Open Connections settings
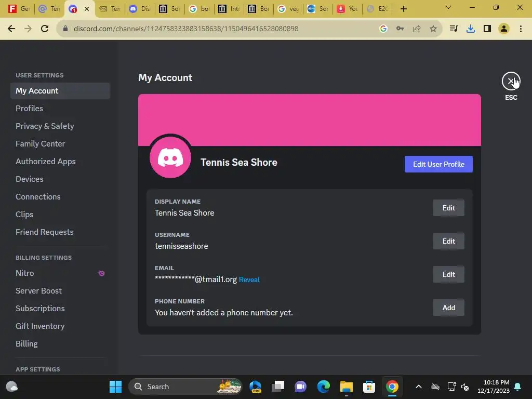This screenshot has height=399, width=532. pyautogui.click(x=60, y=196)
